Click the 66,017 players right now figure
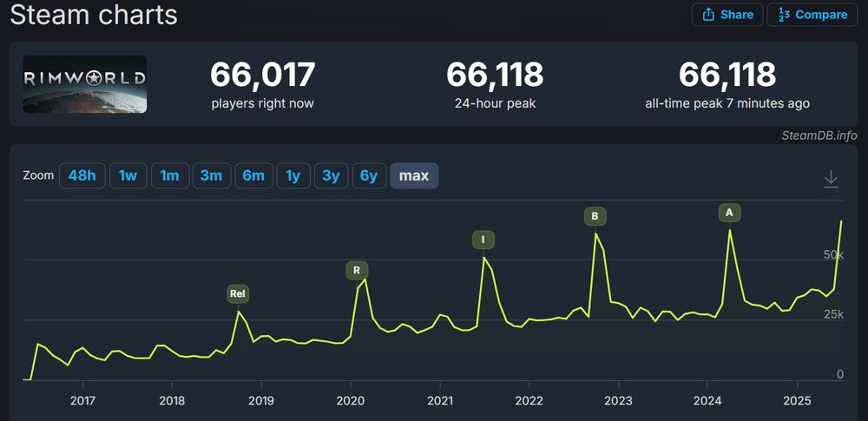Image resolution: width=868 pixels, height=421 pixels. coord(262,75)
